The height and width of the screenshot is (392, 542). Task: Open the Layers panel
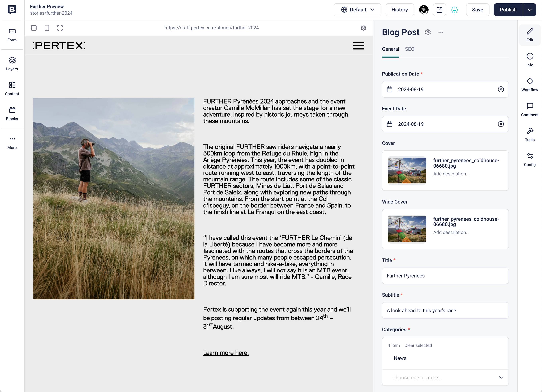point(12,64)
